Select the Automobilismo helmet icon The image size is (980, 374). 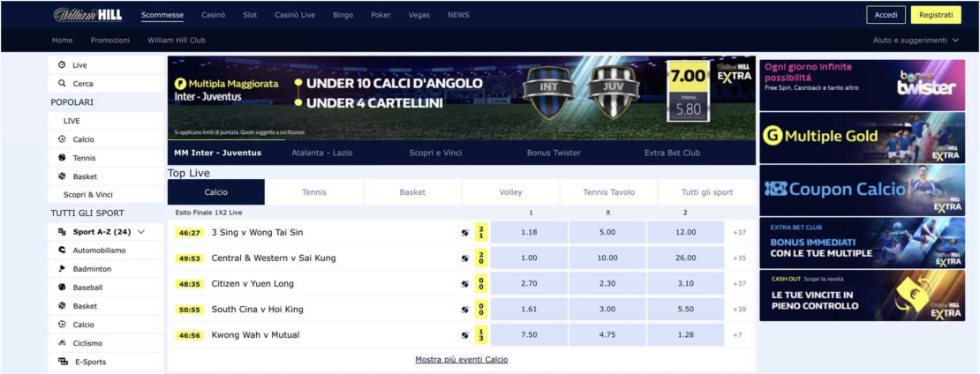(62, 251)
